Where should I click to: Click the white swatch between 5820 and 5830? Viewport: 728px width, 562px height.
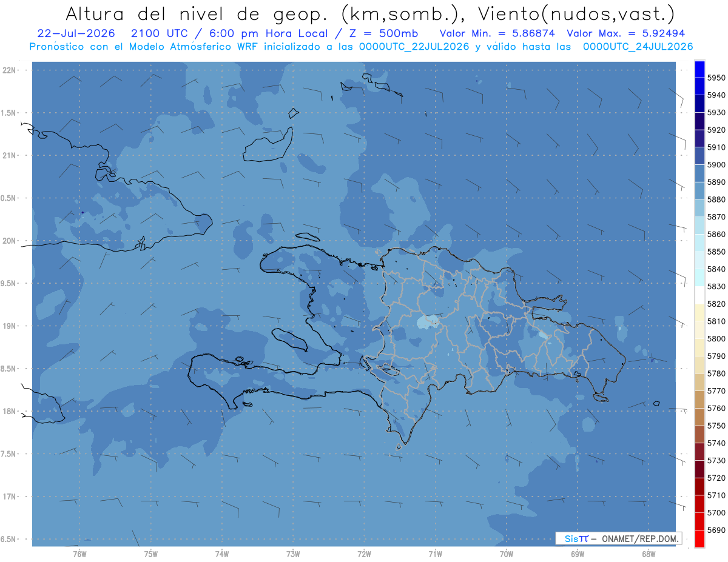(699, 295)
